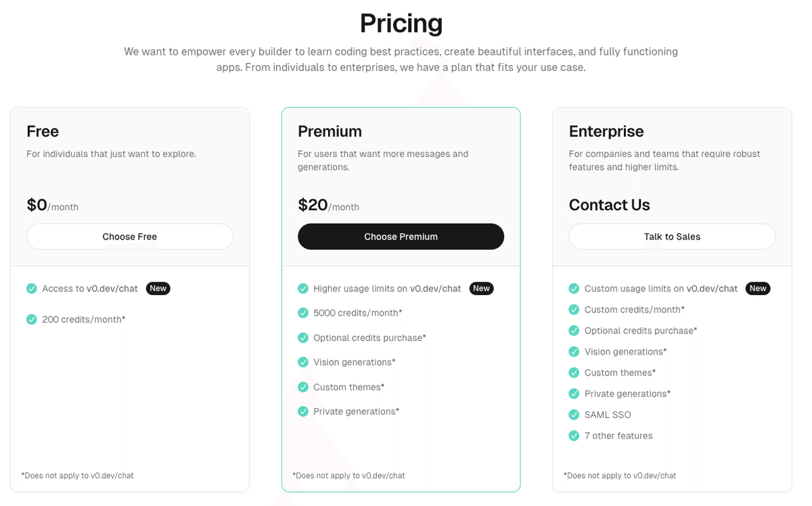Screen dimensions: 812x506
Task: Open v0.dev/chat link in Premium features
Action: [x=436, y=289]
